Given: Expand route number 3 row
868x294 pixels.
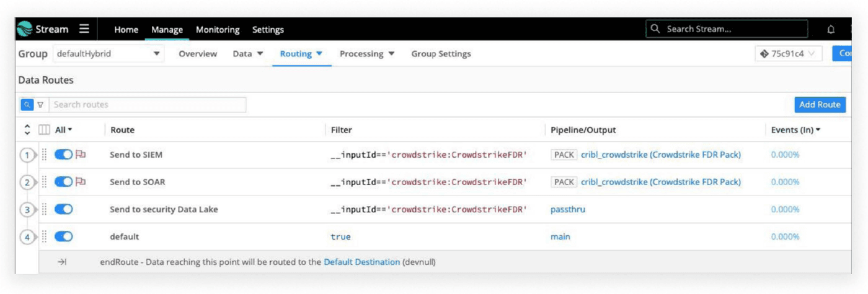Looking at the screenshot, I should coord(28,210).
